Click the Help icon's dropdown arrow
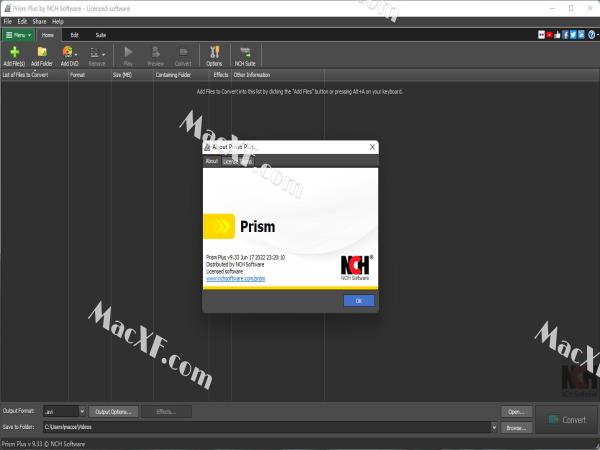Screen dimensions: 600x450 (x=598, y=35)
